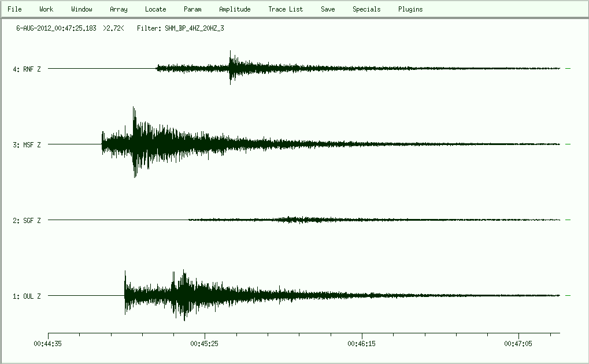Viewport: 589px width, 364px height.
Task: Open the Specials menu
Action: tap(366, 9)
